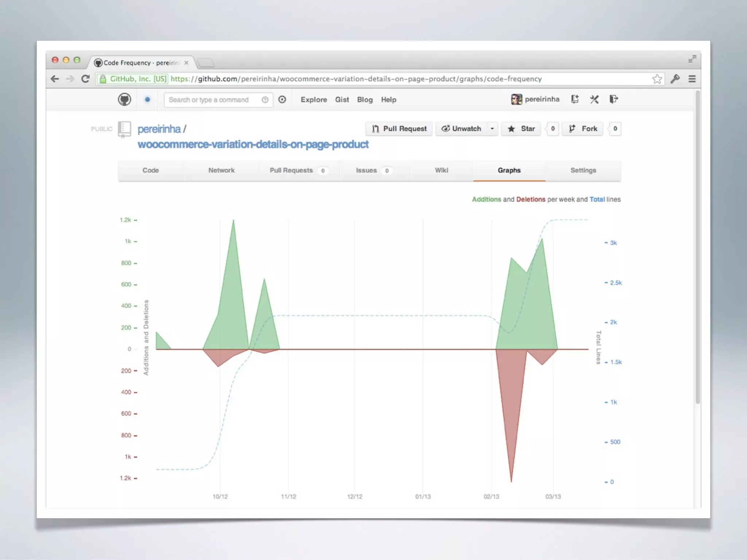747x560 pixels.
Task: Open the Chrome hamburger menu
Action: (692, 79)
